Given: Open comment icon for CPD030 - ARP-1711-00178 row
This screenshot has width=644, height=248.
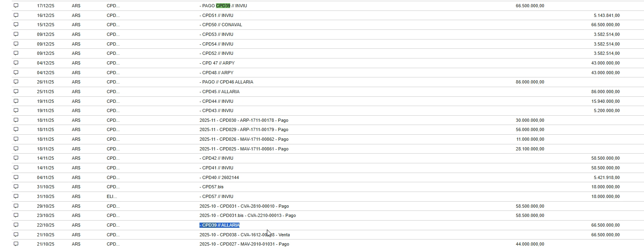Looking at the screenshot, I should click(16, 120).
